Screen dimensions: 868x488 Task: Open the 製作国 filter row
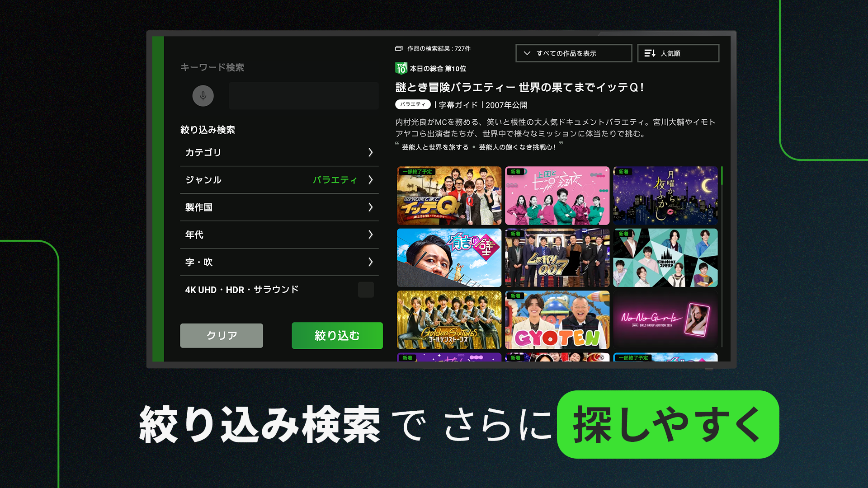[279, 207]
